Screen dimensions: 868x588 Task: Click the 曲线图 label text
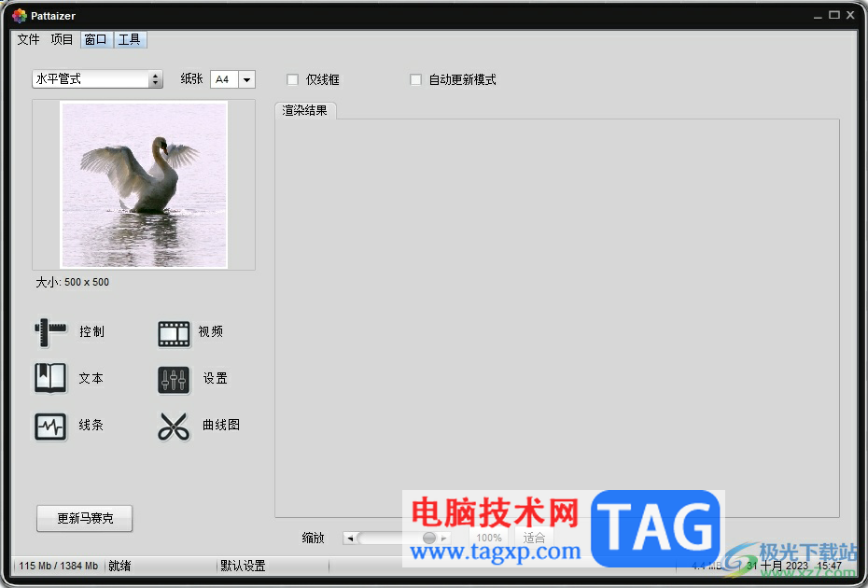(221, 425)
